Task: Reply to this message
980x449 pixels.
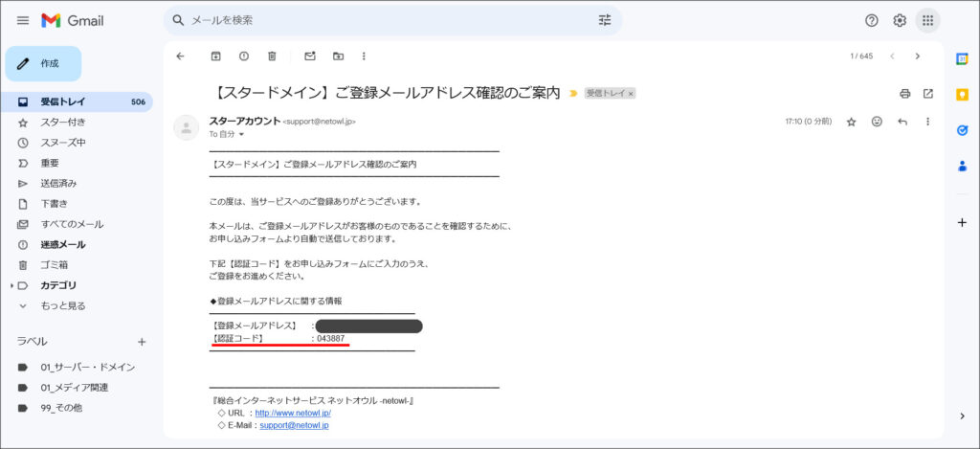Action: pyautogui.click(x=902, y=122)
